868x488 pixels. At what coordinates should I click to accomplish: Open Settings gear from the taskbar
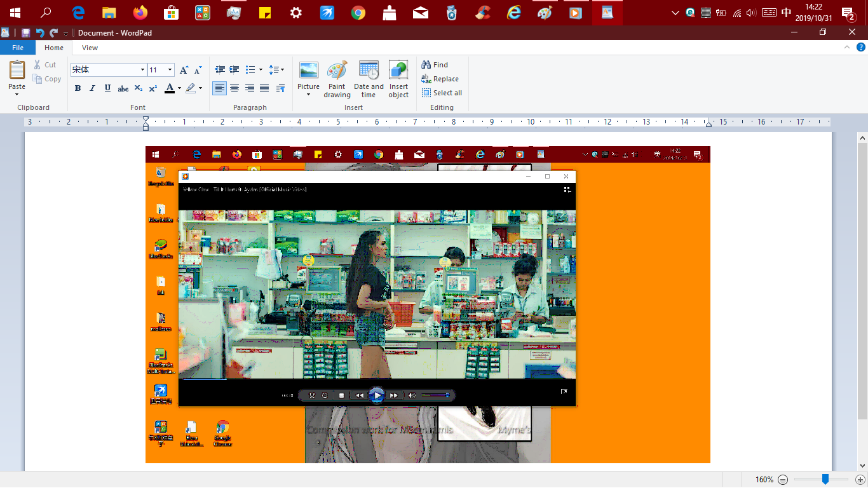pyautogui.click(x=295, y=13)
